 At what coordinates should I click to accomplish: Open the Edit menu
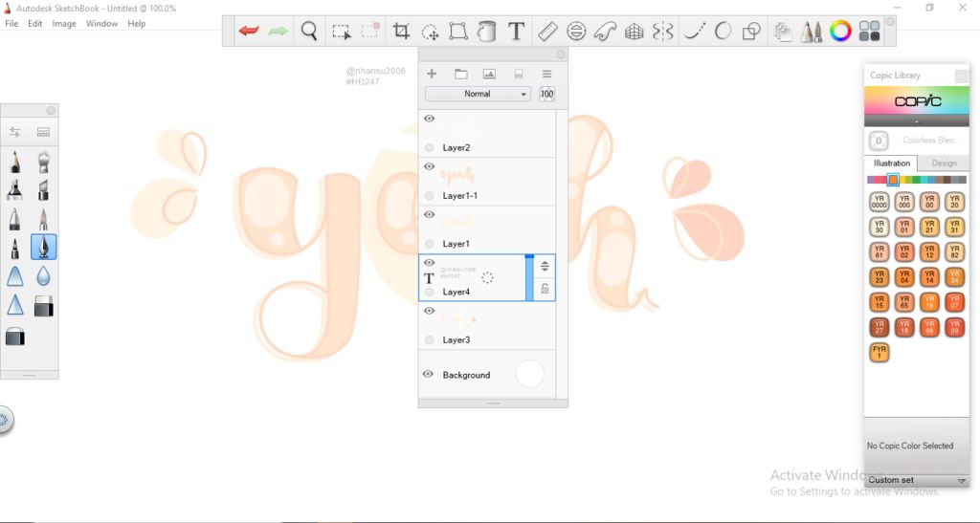point(35,24)
